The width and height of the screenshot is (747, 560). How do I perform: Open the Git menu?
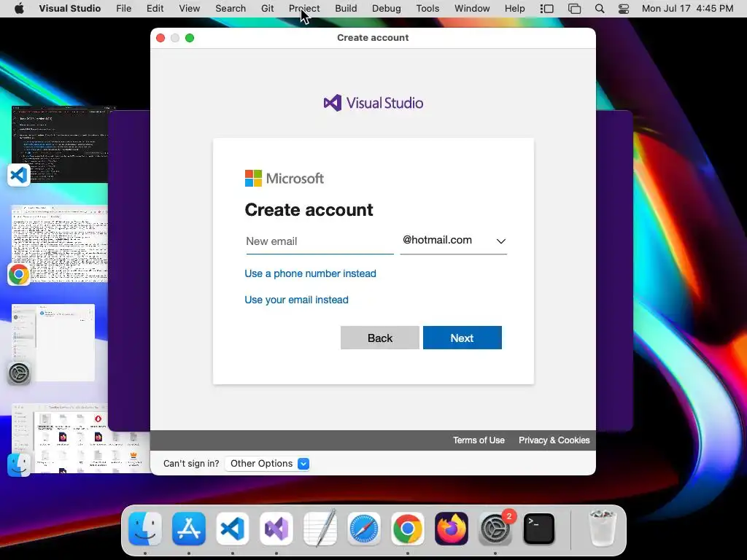(268, 9)
